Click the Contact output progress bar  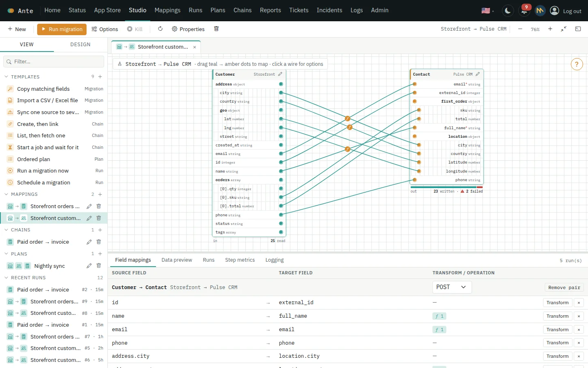tap(446, 187)
